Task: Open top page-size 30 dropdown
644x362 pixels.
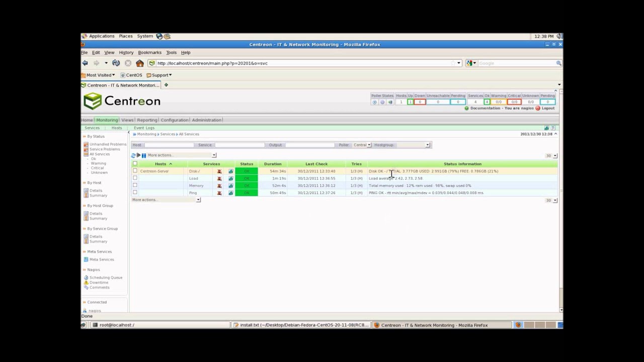Action: point(552,156)
